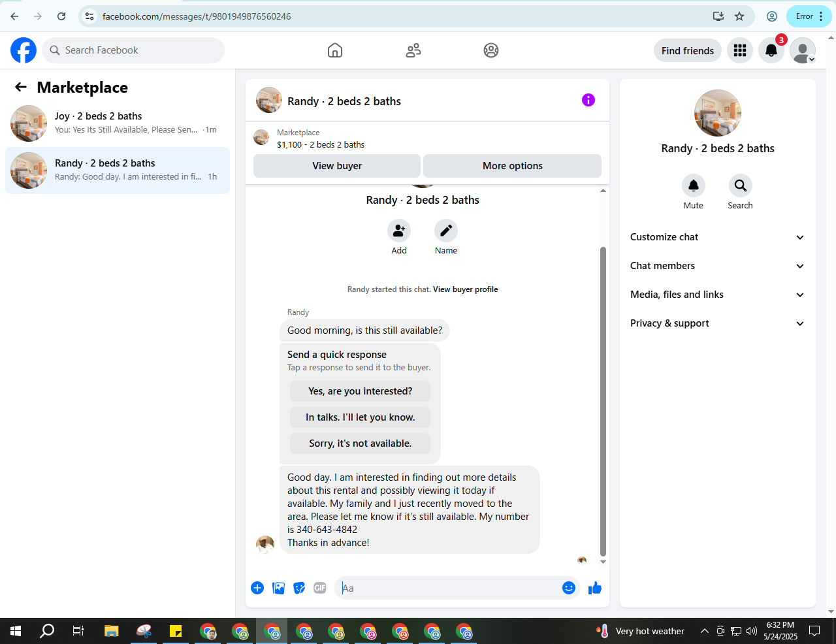Open Task View on taskbar

[78, 631]
